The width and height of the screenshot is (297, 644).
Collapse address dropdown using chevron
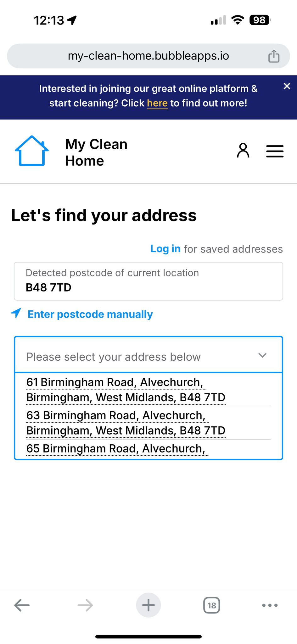(262, 355)
